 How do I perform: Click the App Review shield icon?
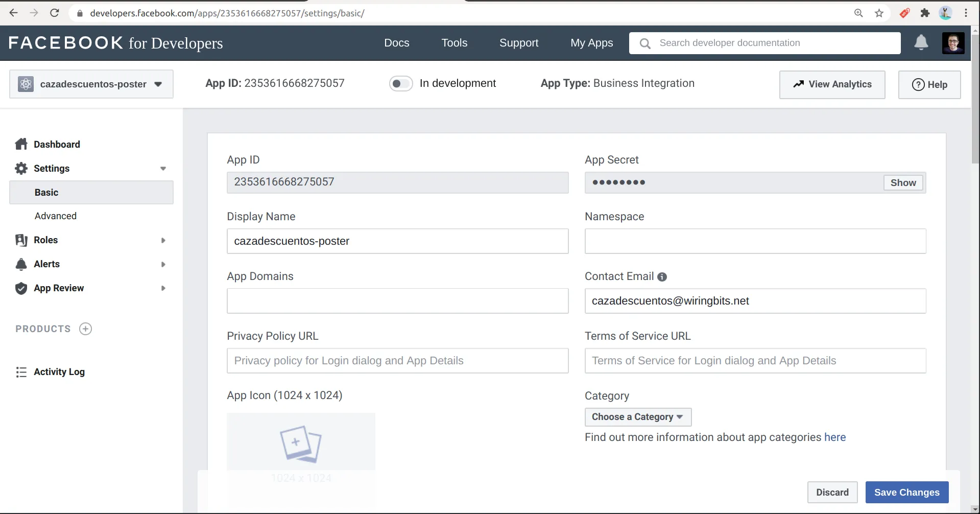(x=21, y=288)
